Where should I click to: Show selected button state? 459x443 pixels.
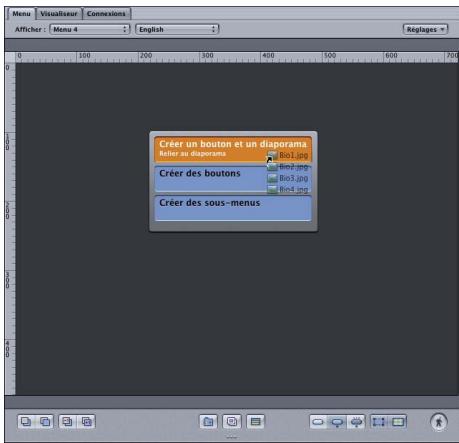coord(337,422)
